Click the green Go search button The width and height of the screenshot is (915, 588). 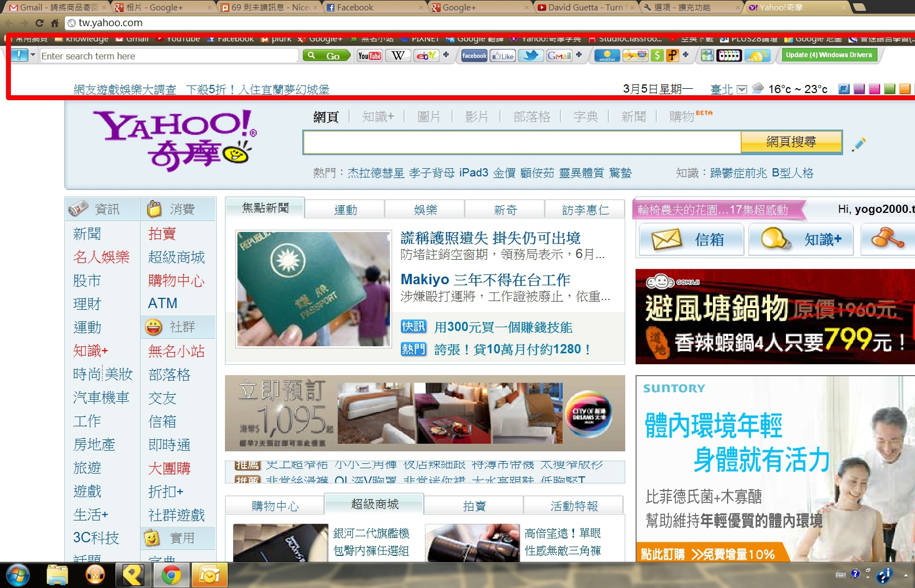coord(327,56)
